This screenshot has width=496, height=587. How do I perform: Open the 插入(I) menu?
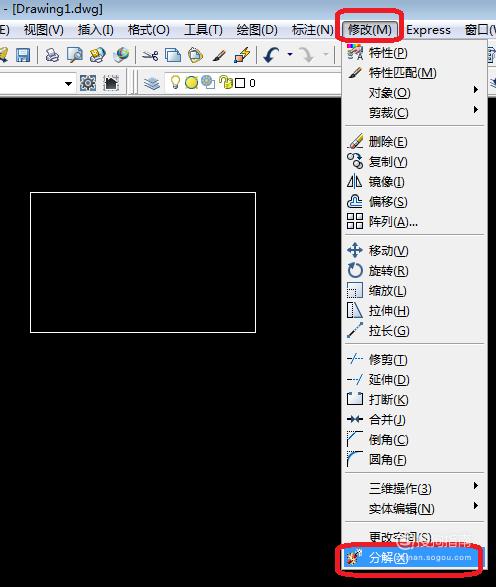click(96, 30)
